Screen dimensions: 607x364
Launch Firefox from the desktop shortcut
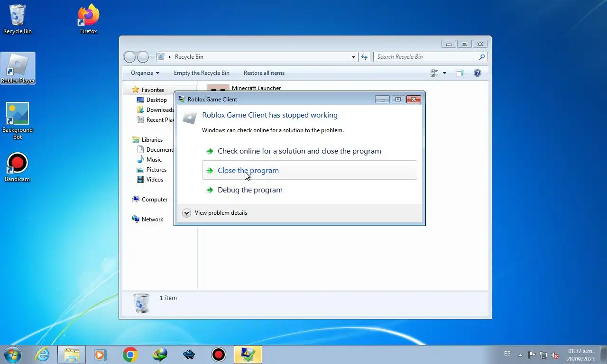click(x=89, y=19)
